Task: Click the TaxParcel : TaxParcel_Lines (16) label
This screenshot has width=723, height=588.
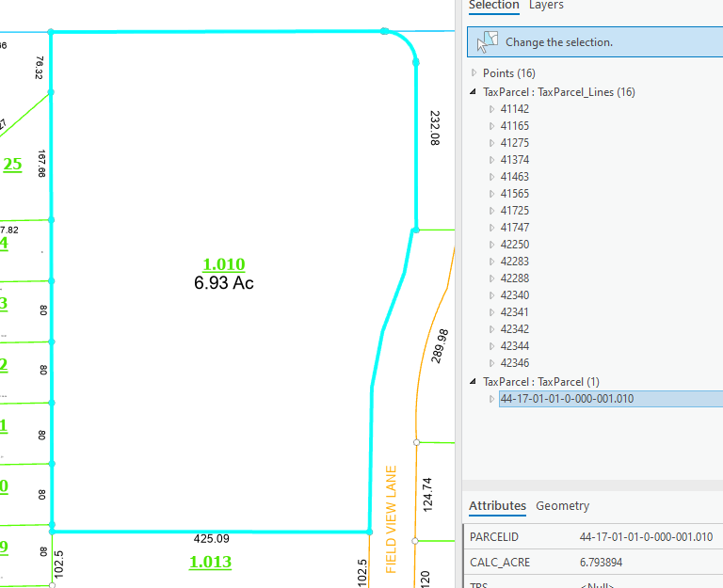Action: (559, 92)
